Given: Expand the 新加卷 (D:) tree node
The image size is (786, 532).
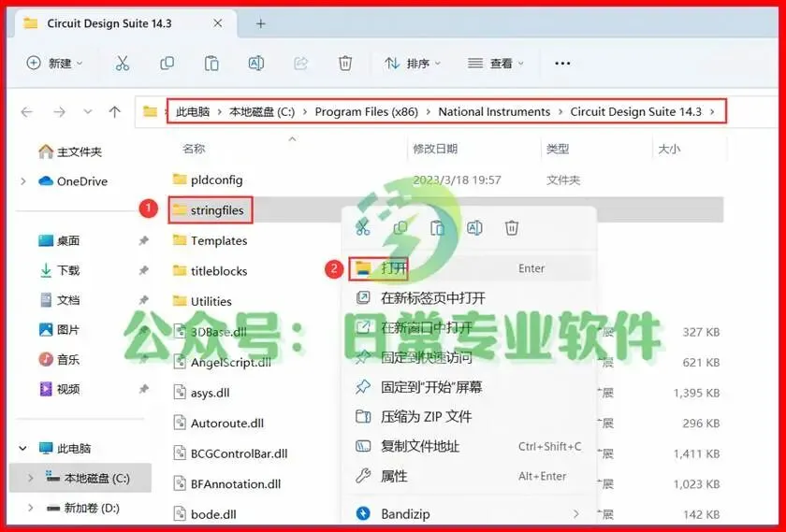Looking at the screenshot, I should click(30, 508).
